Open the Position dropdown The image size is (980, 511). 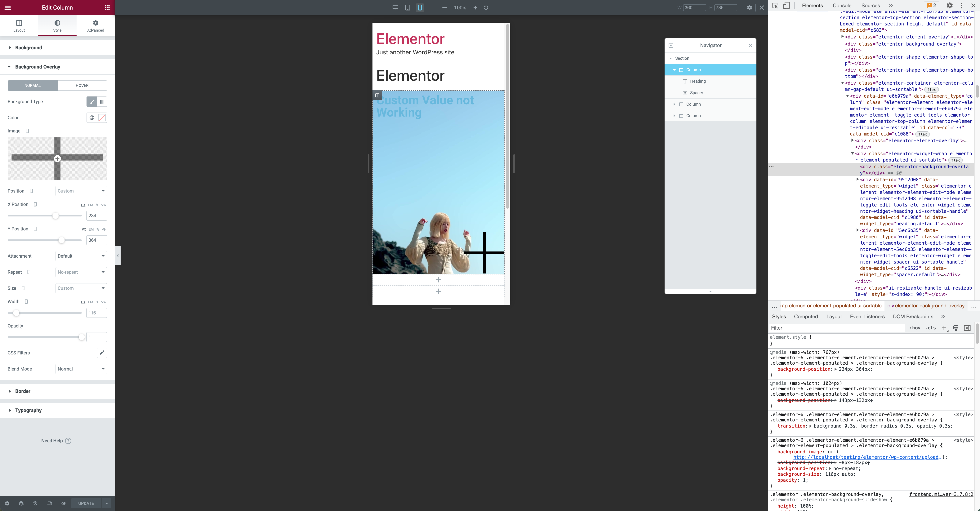81,191
